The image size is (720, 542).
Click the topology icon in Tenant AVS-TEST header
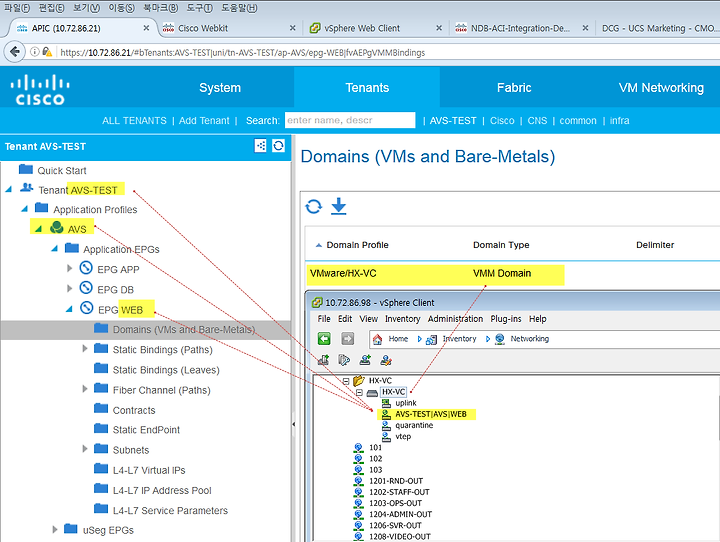[260, 146]
